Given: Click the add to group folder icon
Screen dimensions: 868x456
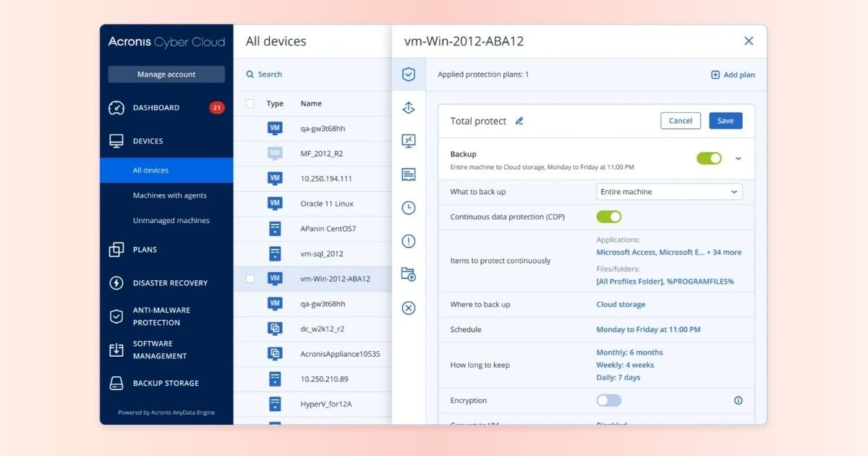Looking at the screenshot, I should 409,274.
